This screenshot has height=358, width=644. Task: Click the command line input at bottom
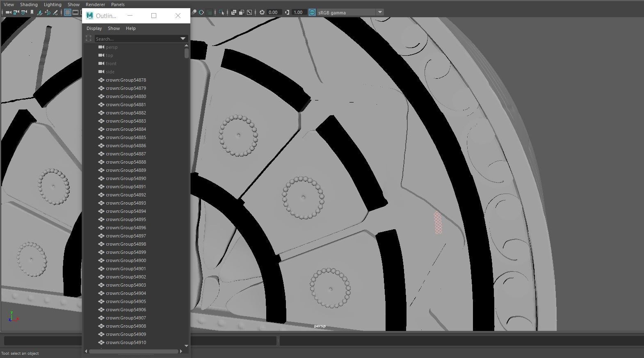[139, 341]
